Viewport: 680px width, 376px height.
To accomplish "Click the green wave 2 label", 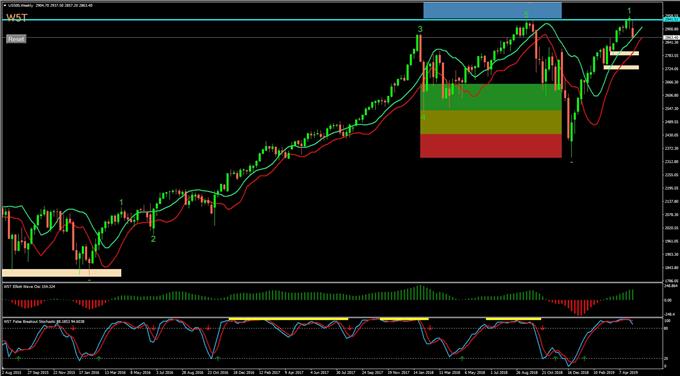I will (153, 239).
